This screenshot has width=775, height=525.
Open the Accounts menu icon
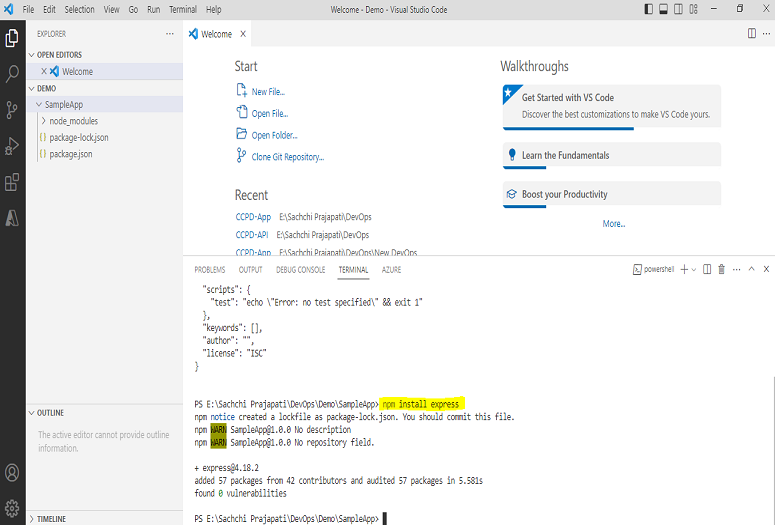pyautogui.click(x=12, y=473)
